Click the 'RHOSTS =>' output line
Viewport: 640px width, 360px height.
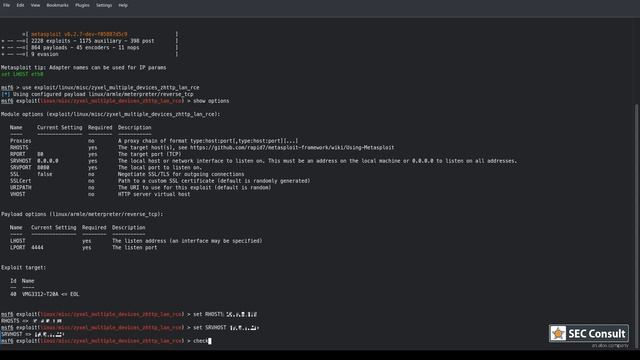[x=31, y=321]
